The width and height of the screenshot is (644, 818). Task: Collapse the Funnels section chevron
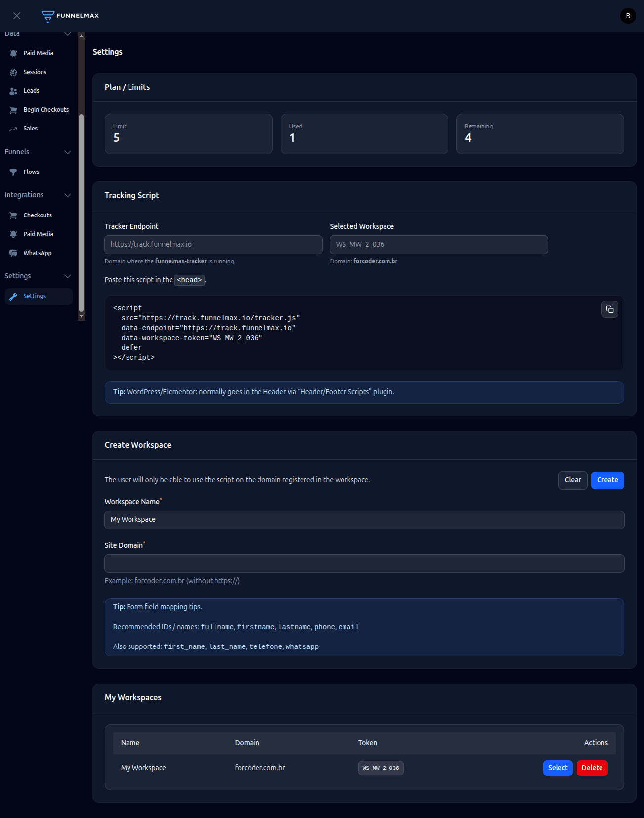pos(68,152)
